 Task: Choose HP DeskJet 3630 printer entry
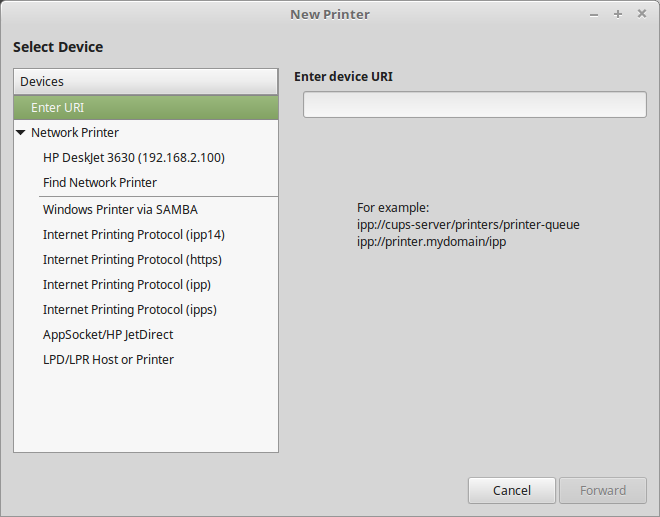coord(133,158)
